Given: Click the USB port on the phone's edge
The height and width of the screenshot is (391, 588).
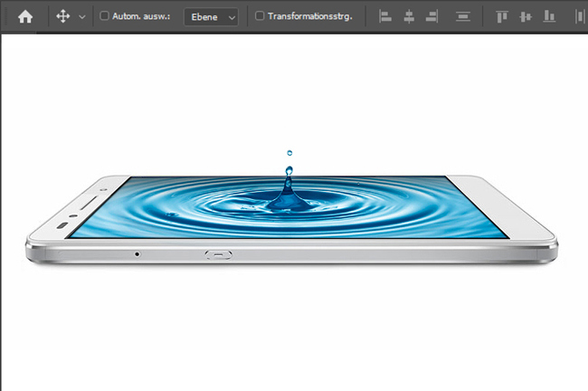Looking at the screenshot, I should pos(218,254).
